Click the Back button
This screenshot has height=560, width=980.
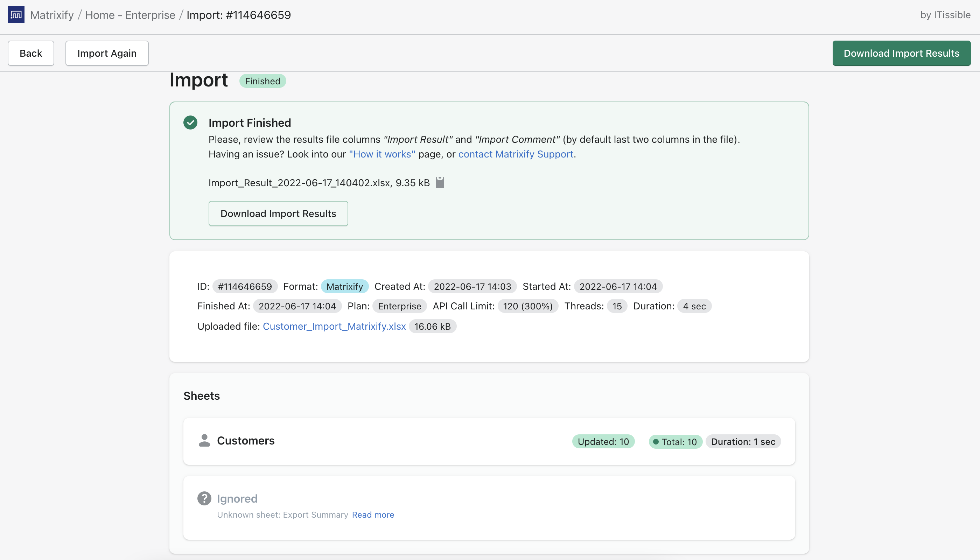[x=31, y=53]
